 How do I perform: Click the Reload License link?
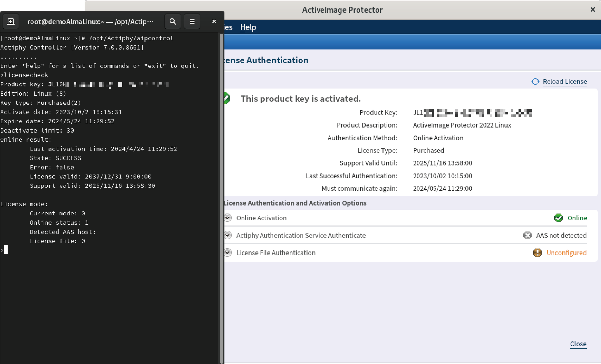565,81
